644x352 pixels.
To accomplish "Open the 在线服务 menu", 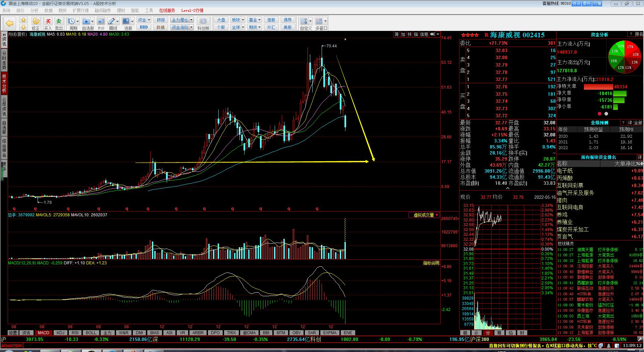I will coord(167,10).
